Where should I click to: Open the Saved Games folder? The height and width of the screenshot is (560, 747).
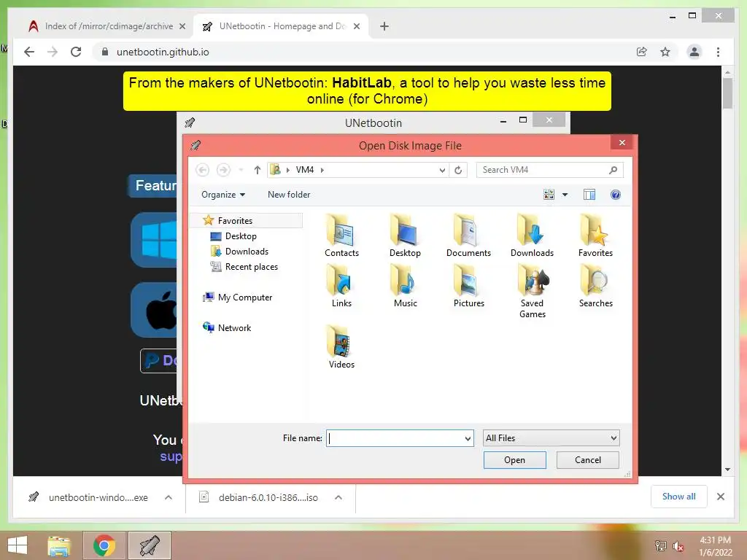(x=532, y=292)
